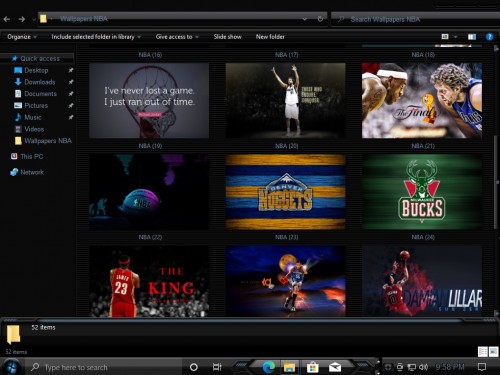Open the Mail app on the taskbar

pos(335,367)
